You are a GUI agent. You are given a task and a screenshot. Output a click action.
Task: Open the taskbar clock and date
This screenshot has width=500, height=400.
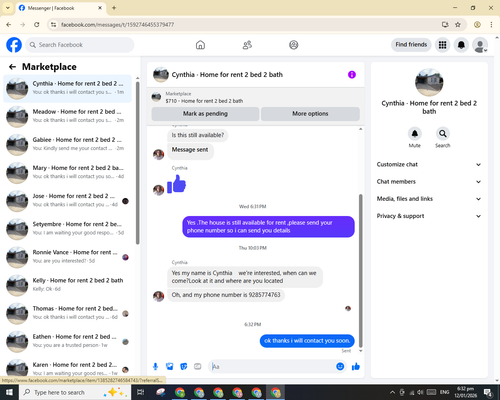[x=466, y=392]
